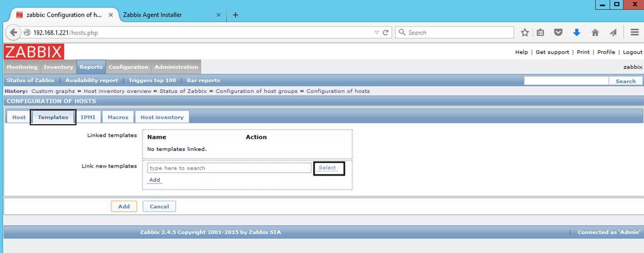The width and height of the screenshot is (644, 253).
Task: Switch to Zabbix Agent Installer browser tab
Action: click(152, 15)
